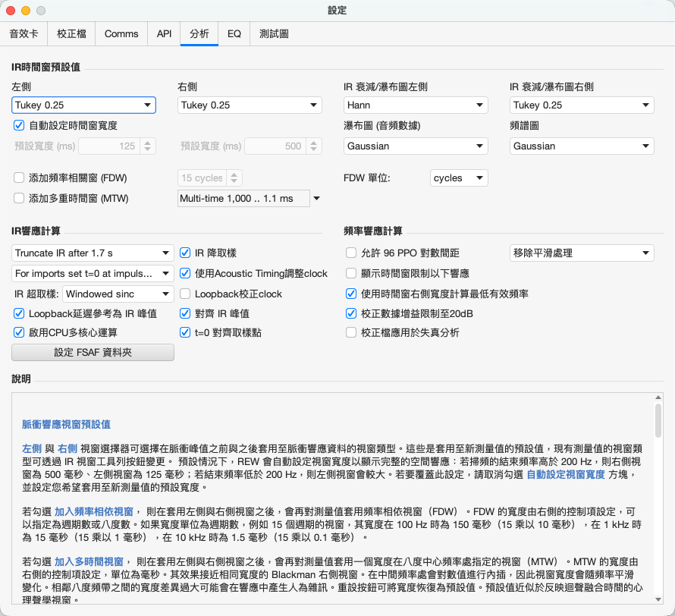Click the 設定 FSAF 資料夾 button
675x616 pixels.
coord(93,352)
